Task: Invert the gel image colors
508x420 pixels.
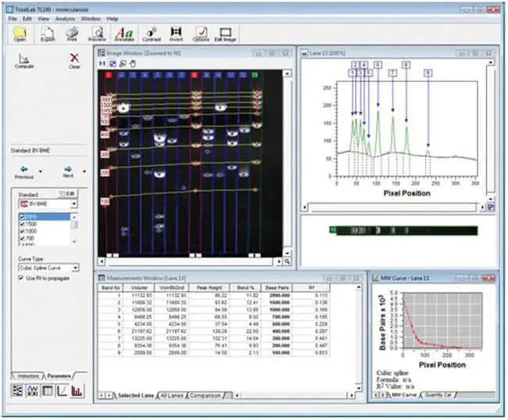Action: (177, 32)
